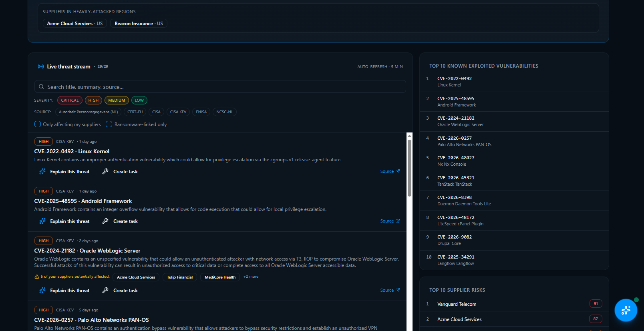
Task: Open Vanguard Telecom supplier risk row
Action: tap(514, 304)
